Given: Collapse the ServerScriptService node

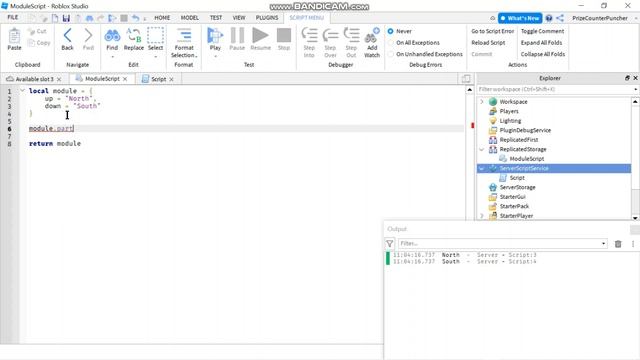Looking at the screenshot, I should [x=482, y=168].
